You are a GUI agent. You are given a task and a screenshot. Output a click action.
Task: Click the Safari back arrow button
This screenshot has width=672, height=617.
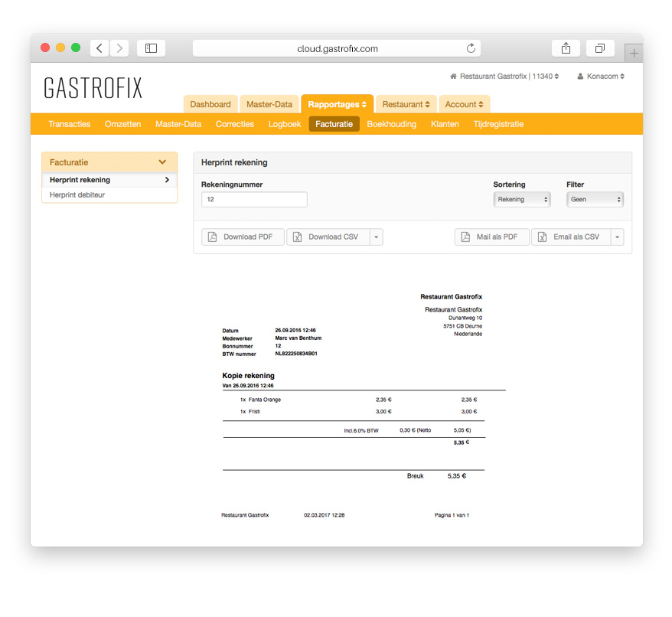click(99, 48)
